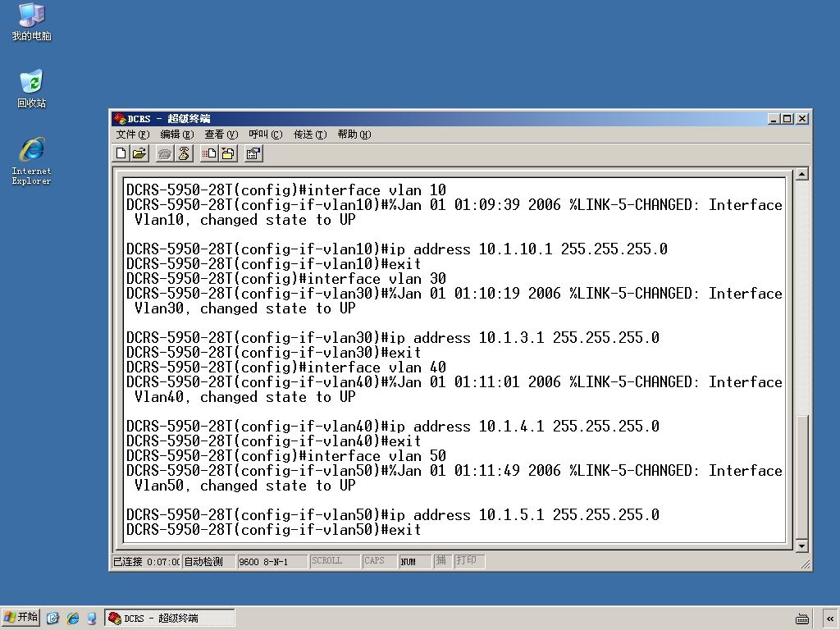Viewport: 840px width, 630px height.
Task: Click the Properties toolbar icon
Action: click(x=253, y=153)
